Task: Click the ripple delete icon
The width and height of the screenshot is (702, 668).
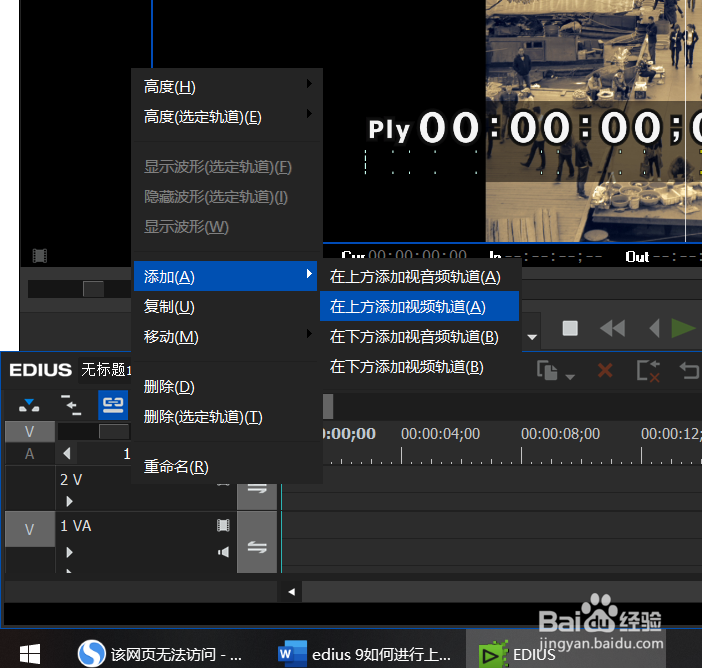Action: point(648,371)
